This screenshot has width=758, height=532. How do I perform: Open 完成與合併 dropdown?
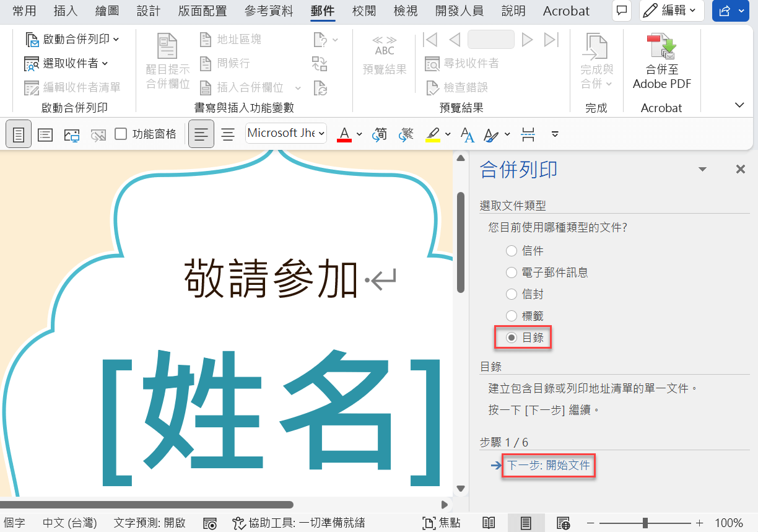click(596, 61)
